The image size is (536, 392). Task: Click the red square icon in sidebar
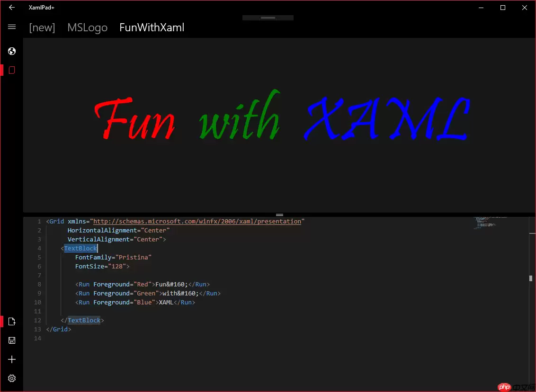12,70
